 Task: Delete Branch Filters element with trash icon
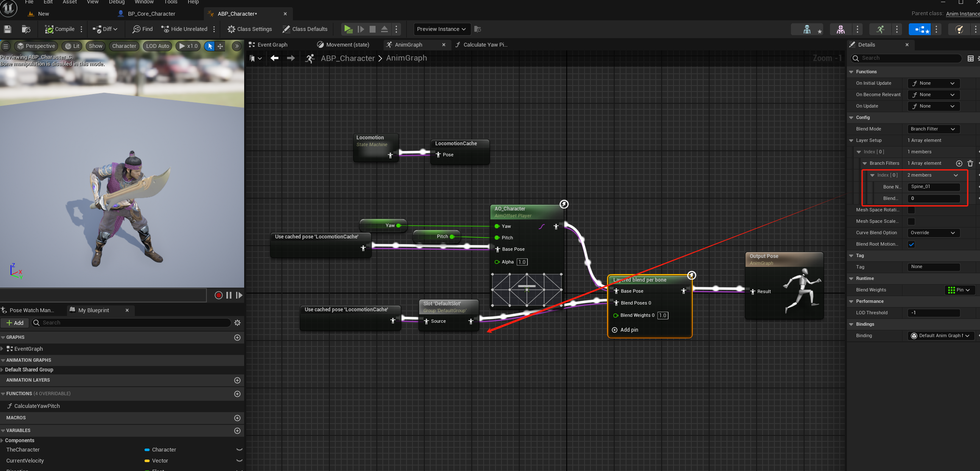(x=970, y=163)
